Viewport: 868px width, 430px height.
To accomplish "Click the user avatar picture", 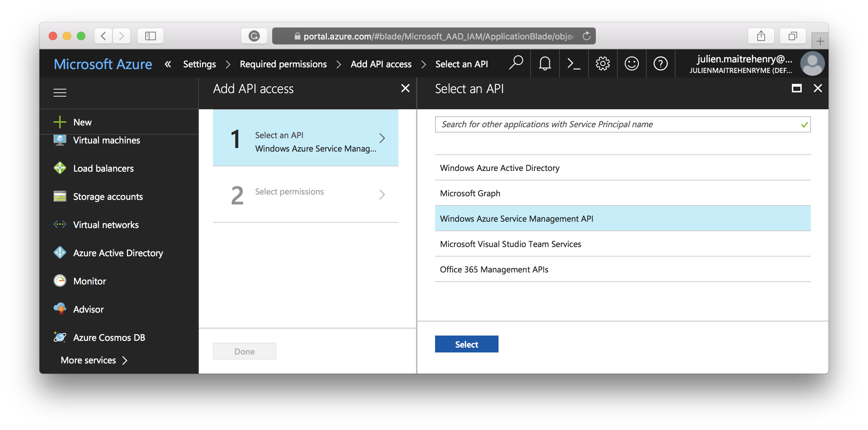I will (x=812, y=64).
